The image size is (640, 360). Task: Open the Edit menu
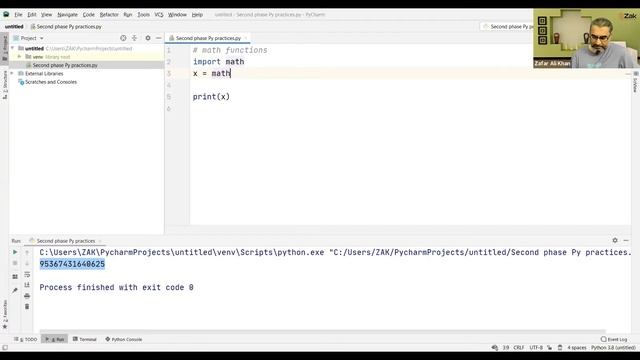(32, 15)
